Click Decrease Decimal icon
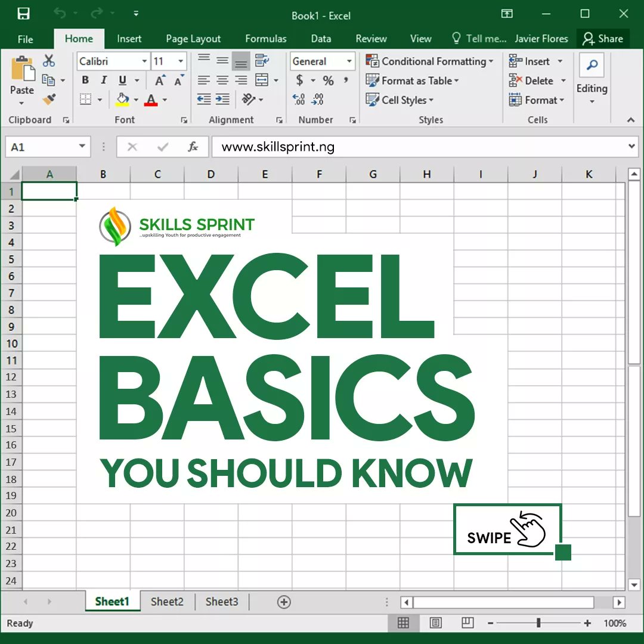 (318, 100)
